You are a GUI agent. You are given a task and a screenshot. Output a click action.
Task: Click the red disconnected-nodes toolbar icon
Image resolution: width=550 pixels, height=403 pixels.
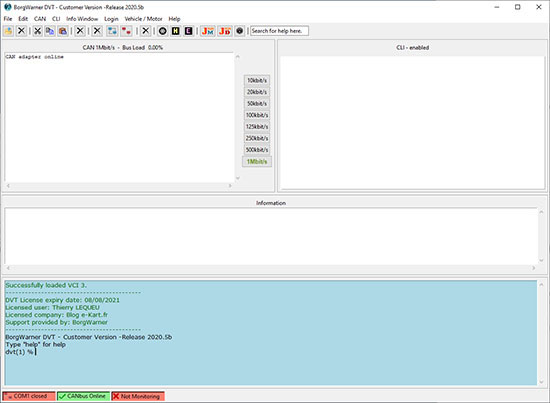(126, 31)
